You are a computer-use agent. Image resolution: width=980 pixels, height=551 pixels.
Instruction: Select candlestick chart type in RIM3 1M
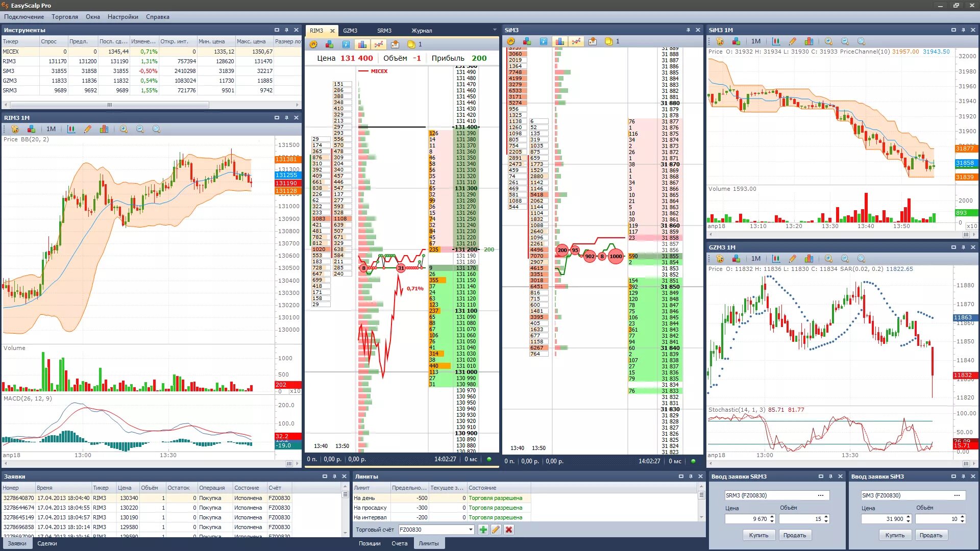click(x=71, y=129)
